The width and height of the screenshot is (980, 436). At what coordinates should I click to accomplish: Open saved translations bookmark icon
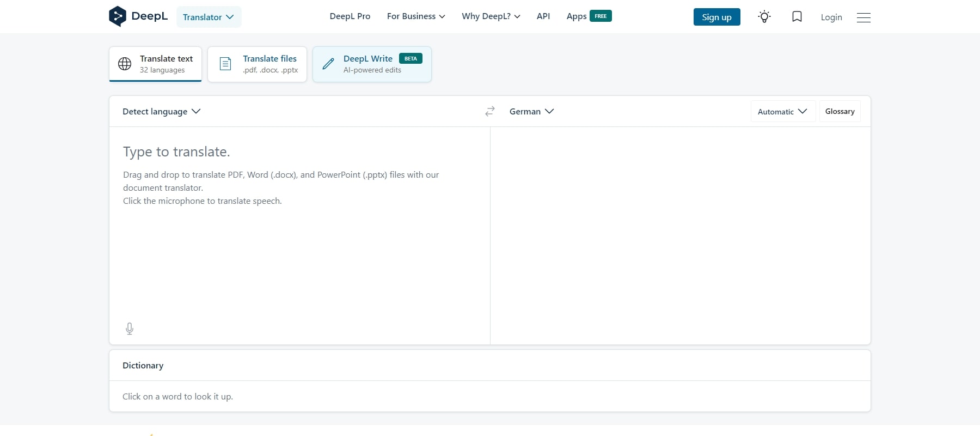point(797,17)
